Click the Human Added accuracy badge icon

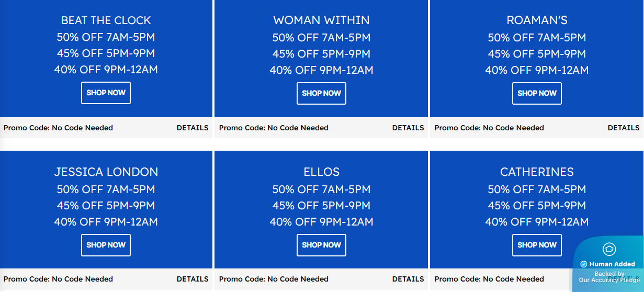[x=609, y=249]
